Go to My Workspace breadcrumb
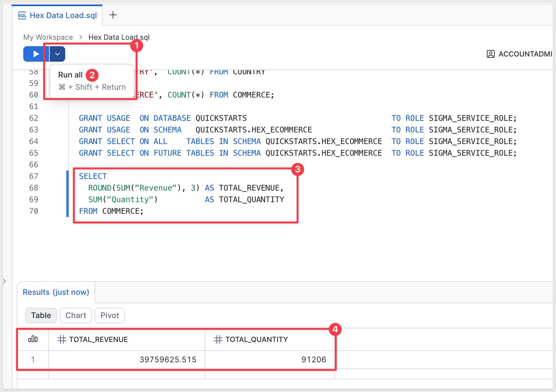The width and height of the screenshot is (556, 392). (48, 37)
